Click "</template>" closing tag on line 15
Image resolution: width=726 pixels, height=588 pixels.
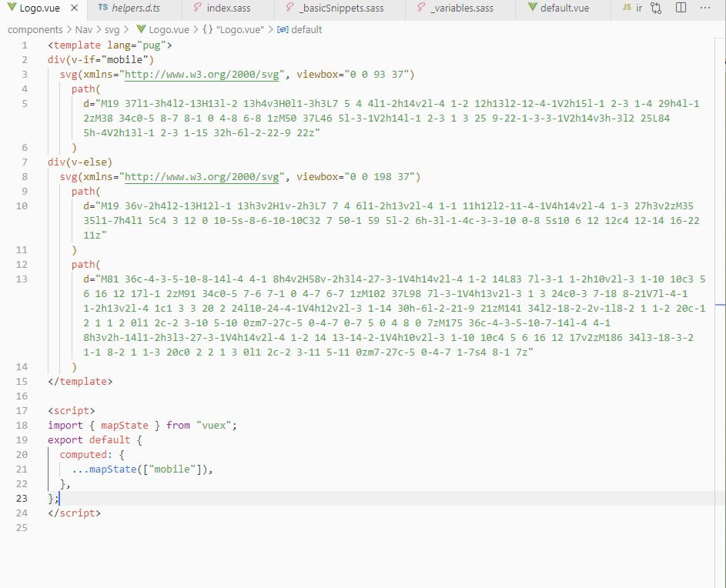tap(80, 382)
